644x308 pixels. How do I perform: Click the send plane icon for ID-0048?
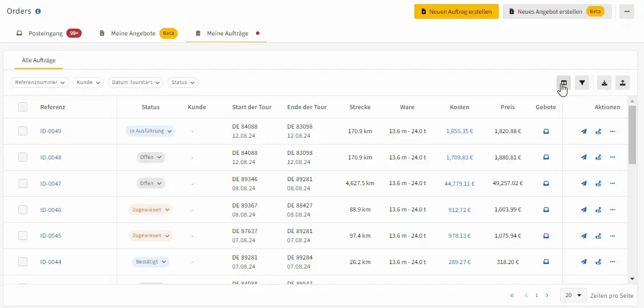(x=583, y=157)
